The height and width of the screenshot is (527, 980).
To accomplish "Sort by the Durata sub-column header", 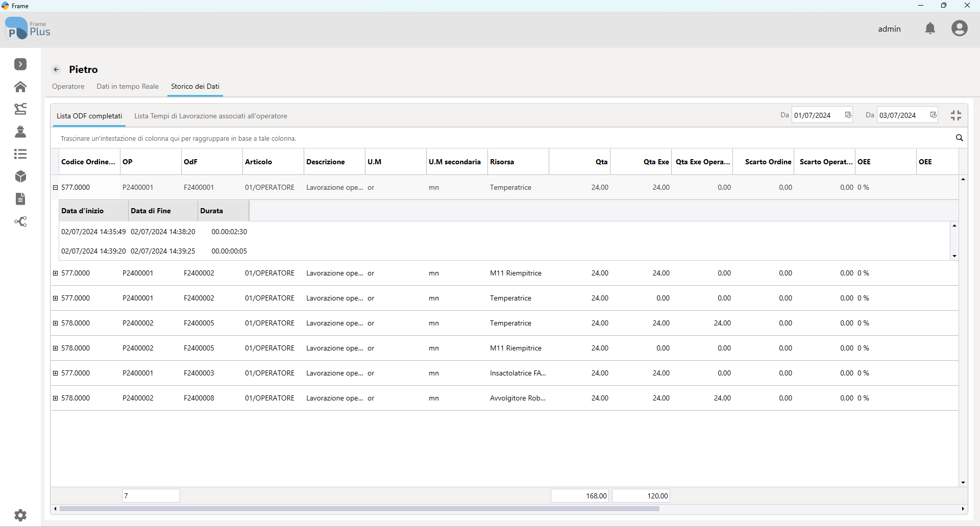I will pos(224,211).
